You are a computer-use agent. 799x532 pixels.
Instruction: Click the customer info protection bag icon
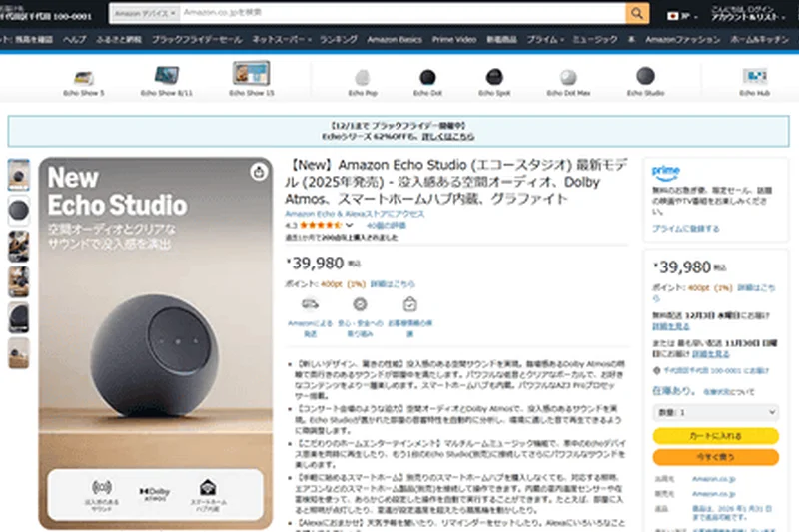click(410, 304)
